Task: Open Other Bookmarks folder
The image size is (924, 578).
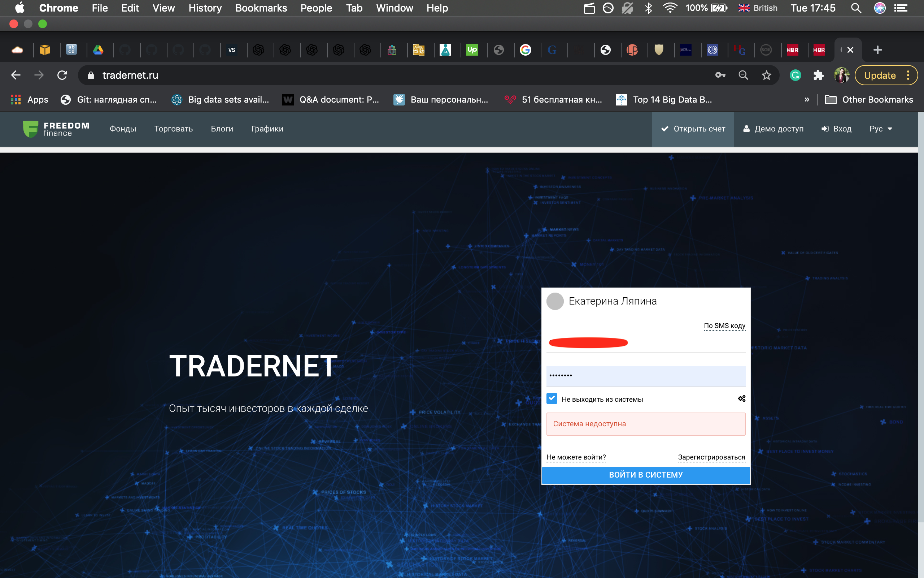Action: point(869,100)
